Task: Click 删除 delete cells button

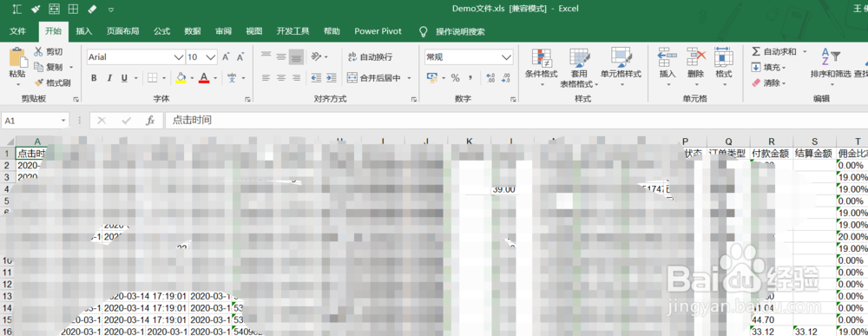Action: point(696,68)
